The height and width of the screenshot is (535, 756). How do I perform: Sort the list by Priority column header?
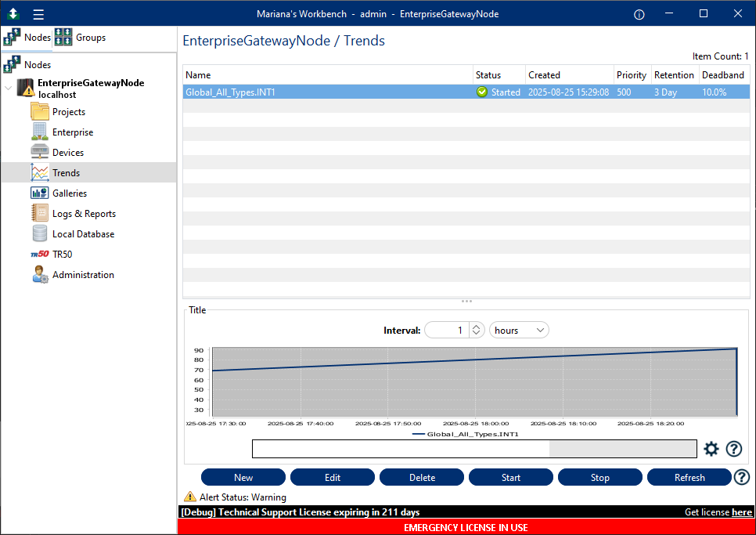click(x=631, y=75)
